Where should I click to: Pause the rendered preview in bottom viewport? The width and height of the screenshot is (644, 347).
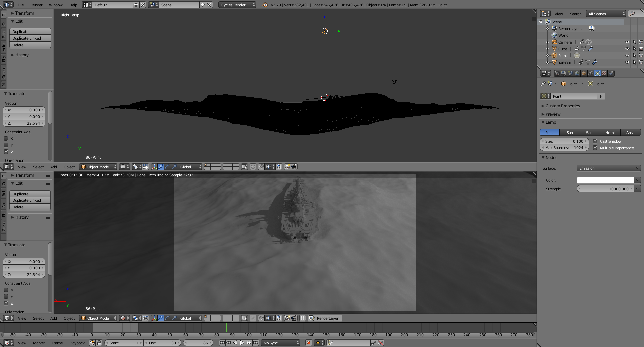click(303, 318)
